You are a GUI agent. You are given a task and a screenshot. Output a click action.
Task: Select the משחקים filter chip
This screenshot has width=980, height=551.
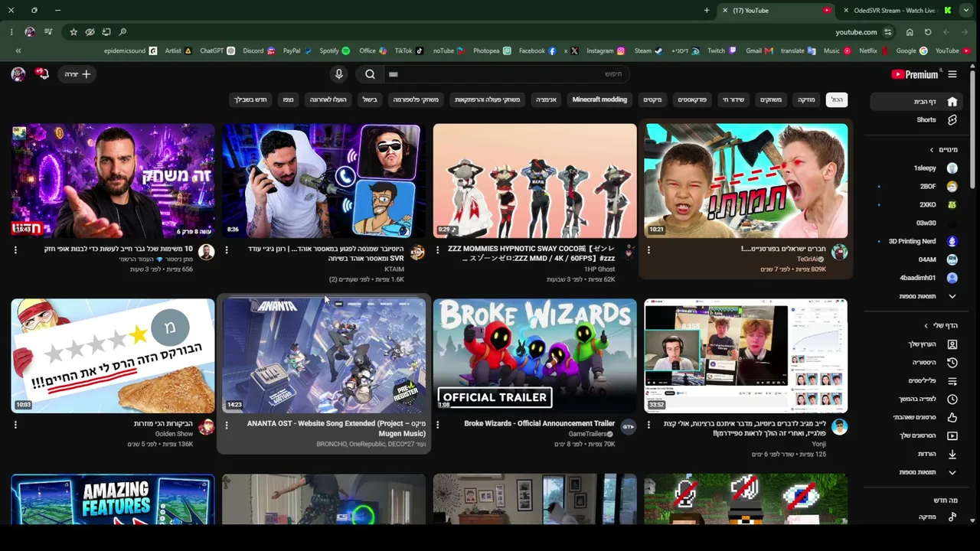[x=771, y=99]
